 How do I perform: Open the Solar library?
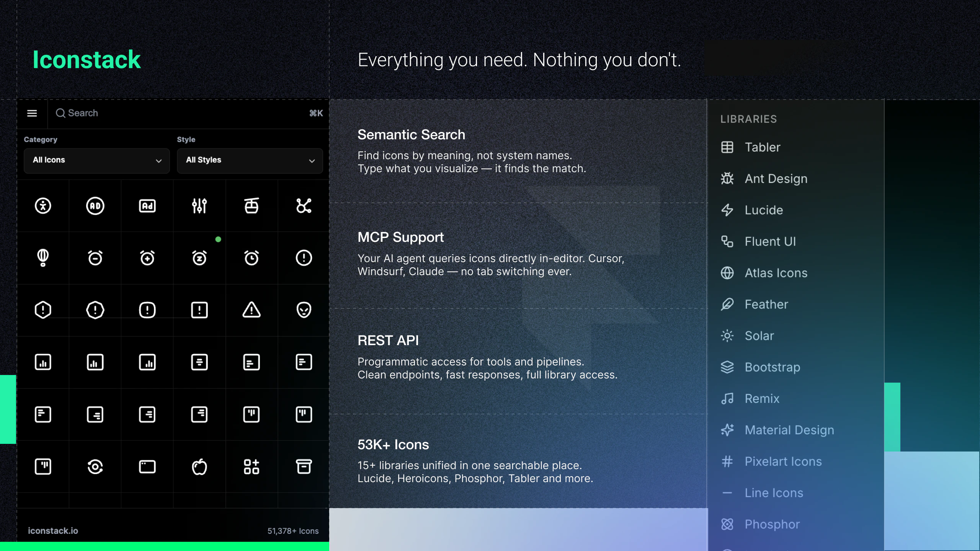coord(747,336)
